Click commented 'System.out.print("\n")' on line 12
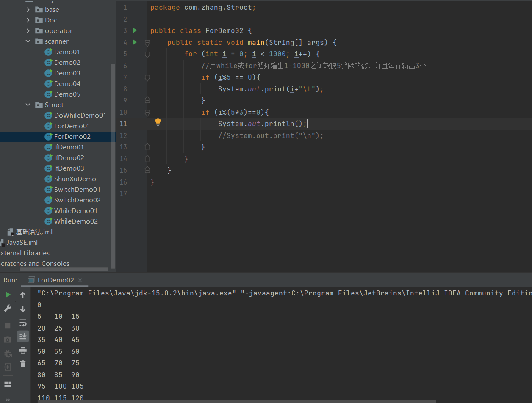The image size is (532, 403). pos(271,135)
